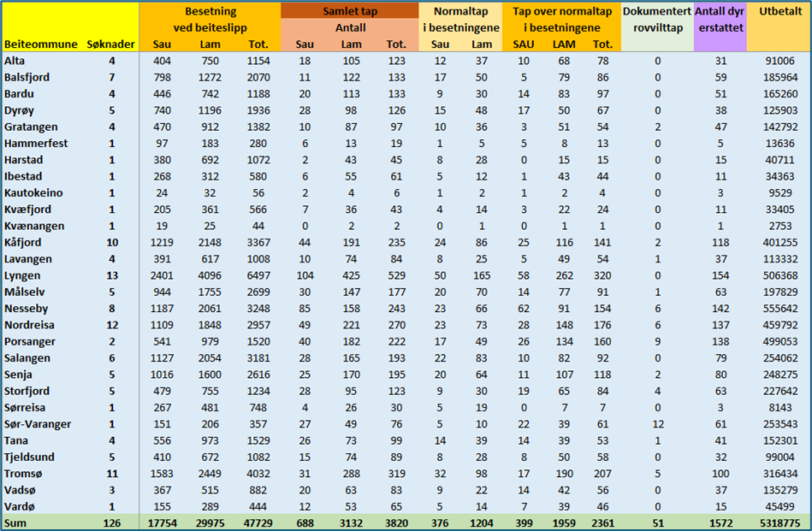Click the total besetning cell 47729
Viewport: 812px width, 531px height.
pos(258,523)
